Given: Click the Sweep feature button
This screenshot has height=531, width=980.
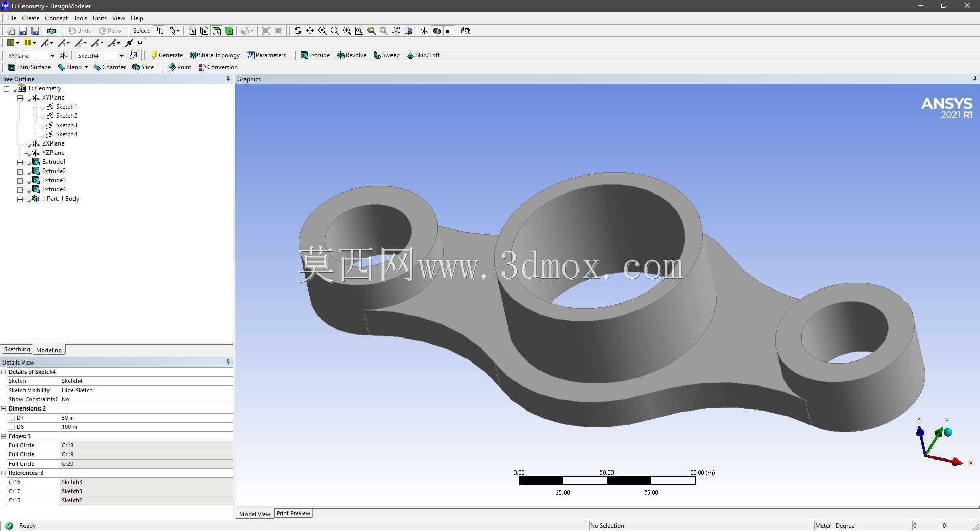Looking at the screenshot, I should coord(386,55).
